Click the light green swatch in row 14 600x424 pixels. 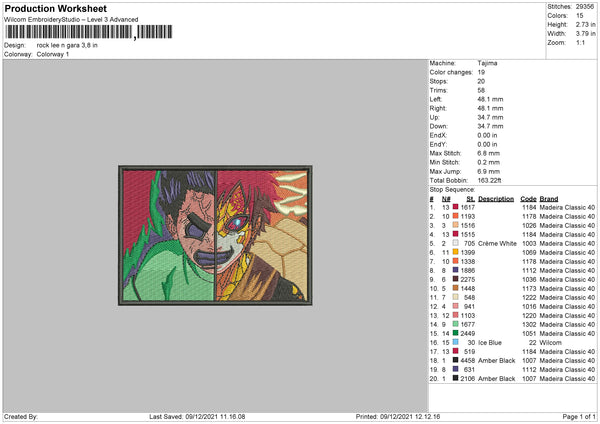tap(455, 324)
